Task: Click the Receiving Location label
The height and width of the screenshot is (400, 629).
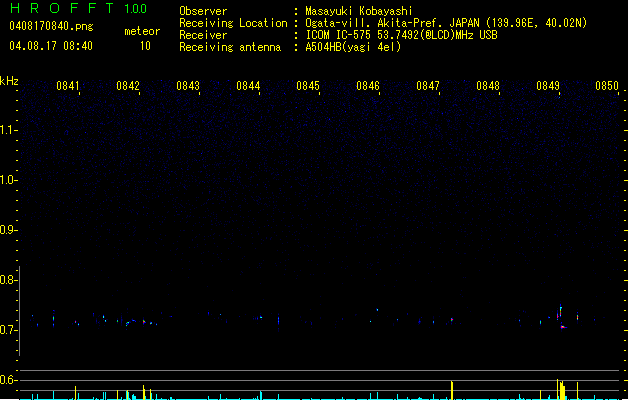Action: pos(233,23)
